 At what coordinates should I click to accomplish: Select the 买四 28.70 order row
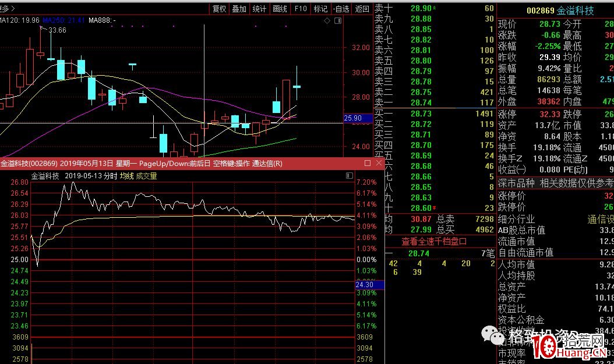coord(435,145)
